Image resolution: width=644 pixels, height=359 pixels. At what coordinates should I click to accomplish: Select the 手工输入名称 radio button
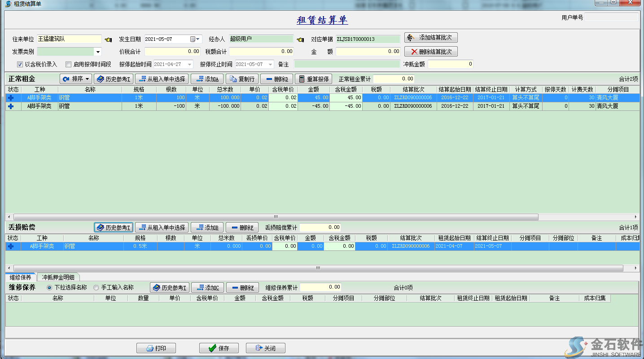pyautogui.click(x=96, y=288)
